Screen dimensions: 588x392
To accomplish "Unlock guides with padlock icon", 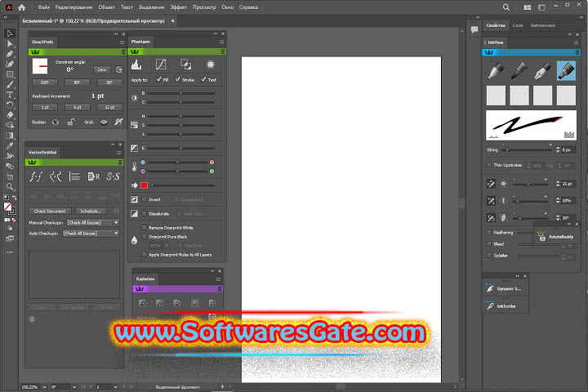I will click(x=70, y=122).
